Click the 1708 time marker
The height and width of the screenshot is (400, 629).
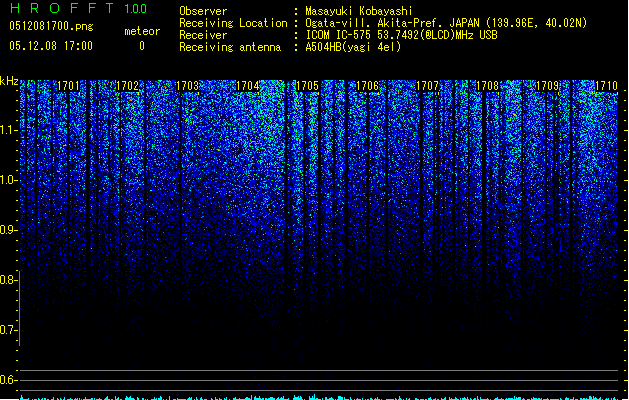point(487,86)
